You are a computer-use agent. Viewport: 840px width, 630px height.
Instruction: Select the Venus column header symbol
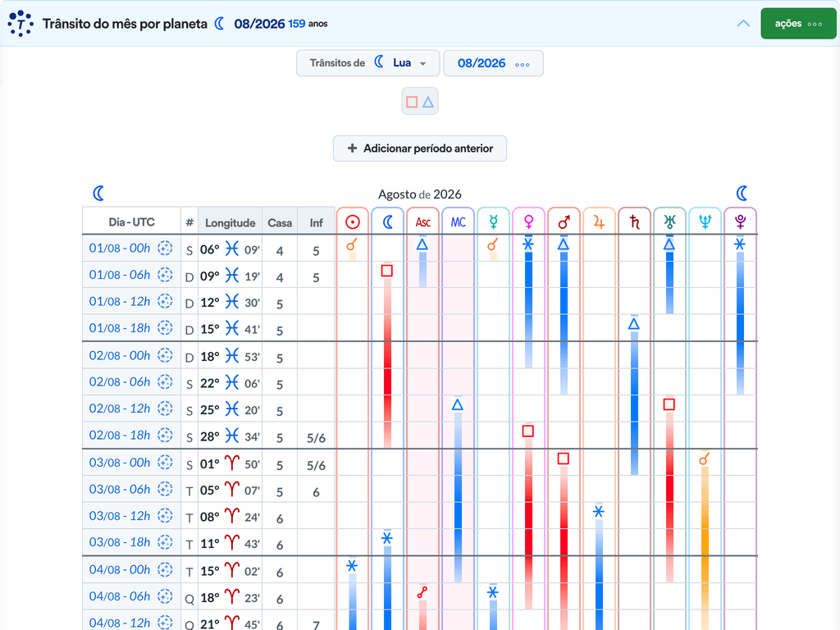(529, 221)
